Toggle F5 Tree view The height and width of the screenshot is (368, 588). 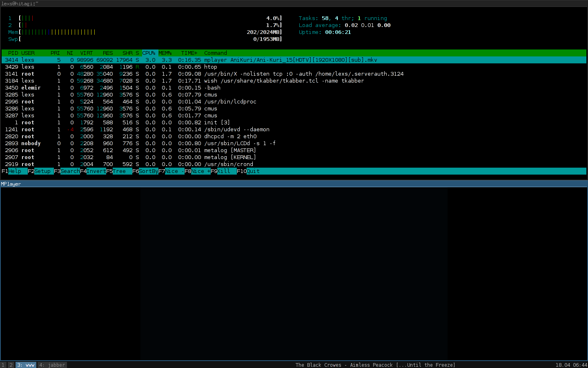tap(118, 171)
